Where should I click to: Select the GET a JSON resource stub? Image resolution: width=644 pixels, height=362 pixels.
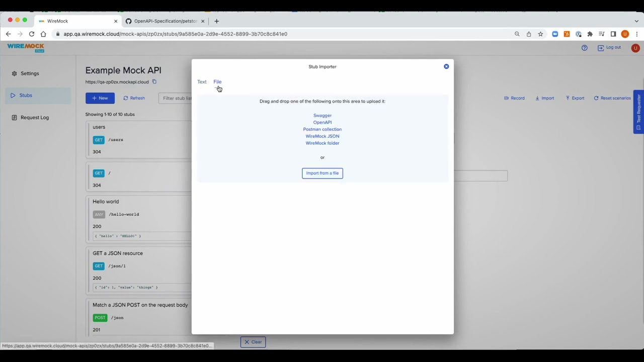click(139, 270)
